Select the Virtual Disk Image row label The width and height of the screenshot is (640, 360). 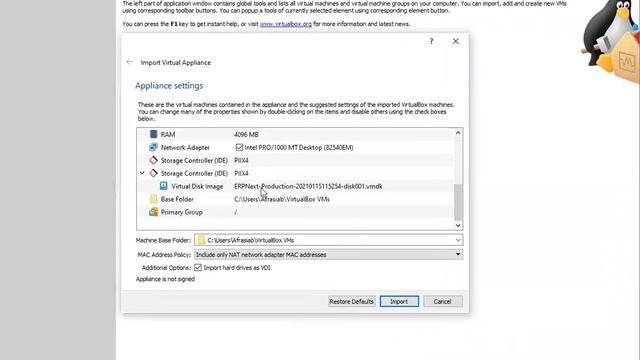pyautogui.click(x=197, y=187)
